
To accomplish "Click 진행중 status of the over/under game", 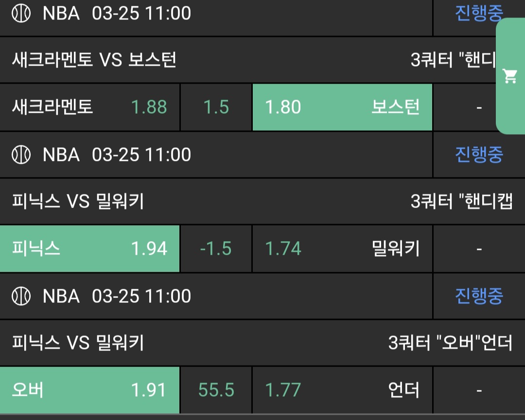I will tap(478, 296).
